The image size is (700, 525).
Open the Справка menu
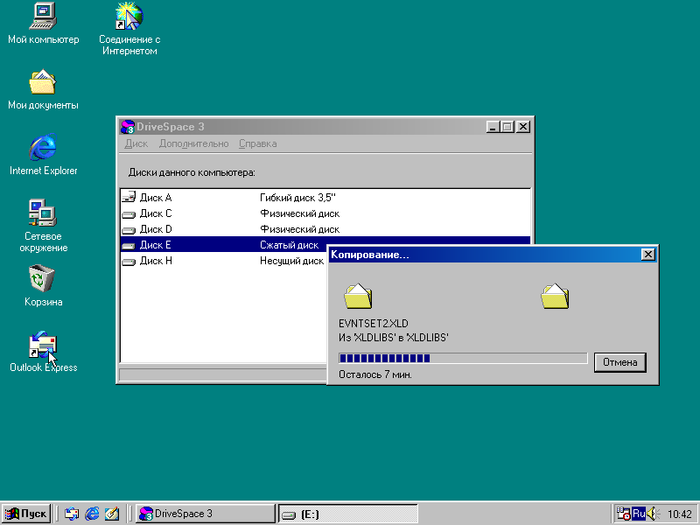pyautogui.click(x=258, y=144)
